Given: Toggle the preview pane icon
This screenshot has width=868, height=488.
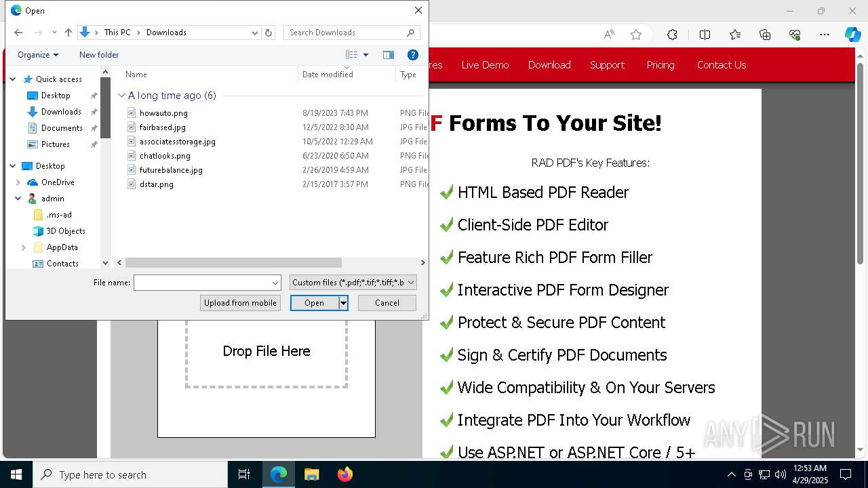Looking at the screenshot, I should tap(389, 55).
